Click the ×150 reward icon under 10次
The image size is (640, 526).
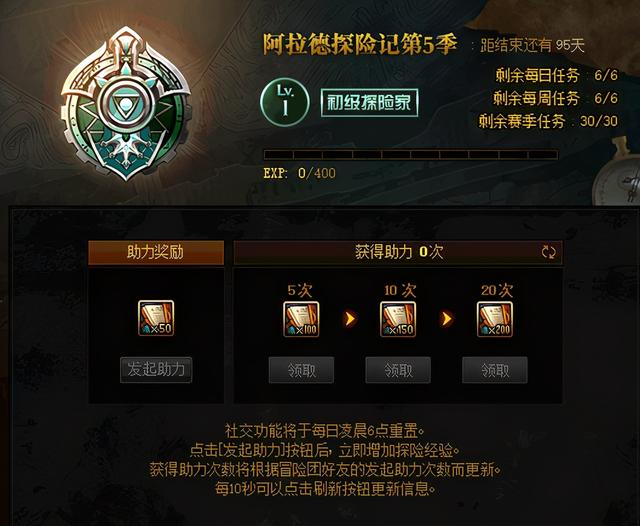[x=398, y=319]
